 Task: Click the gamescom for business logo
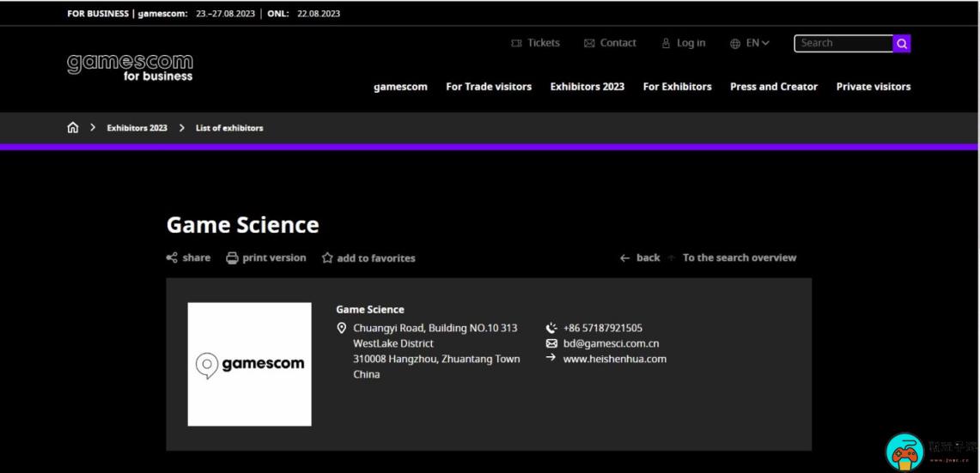tap(130, 68)
